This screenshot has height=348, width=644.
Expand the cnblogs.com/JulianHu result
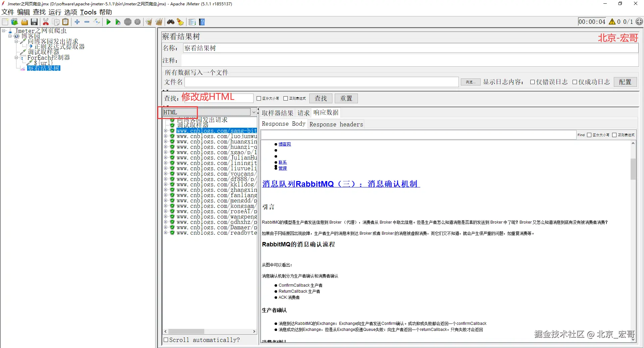(x=165, y=158)
